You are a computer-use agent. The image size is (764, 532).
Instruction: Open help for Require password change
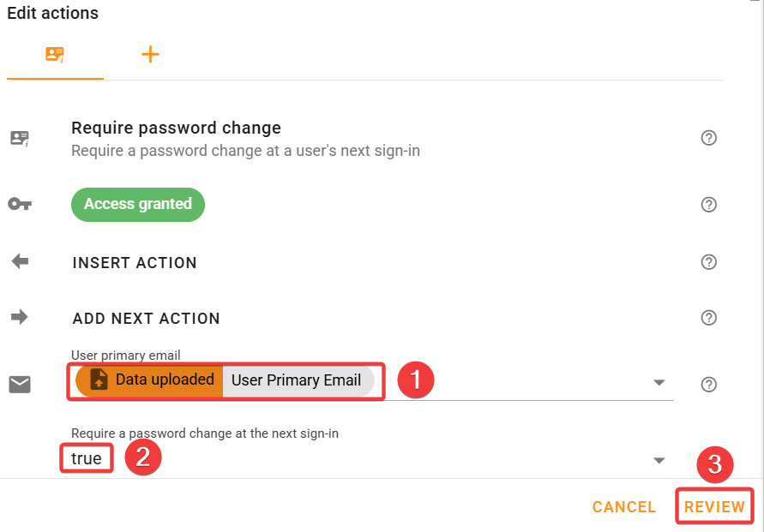click(708, 137)
